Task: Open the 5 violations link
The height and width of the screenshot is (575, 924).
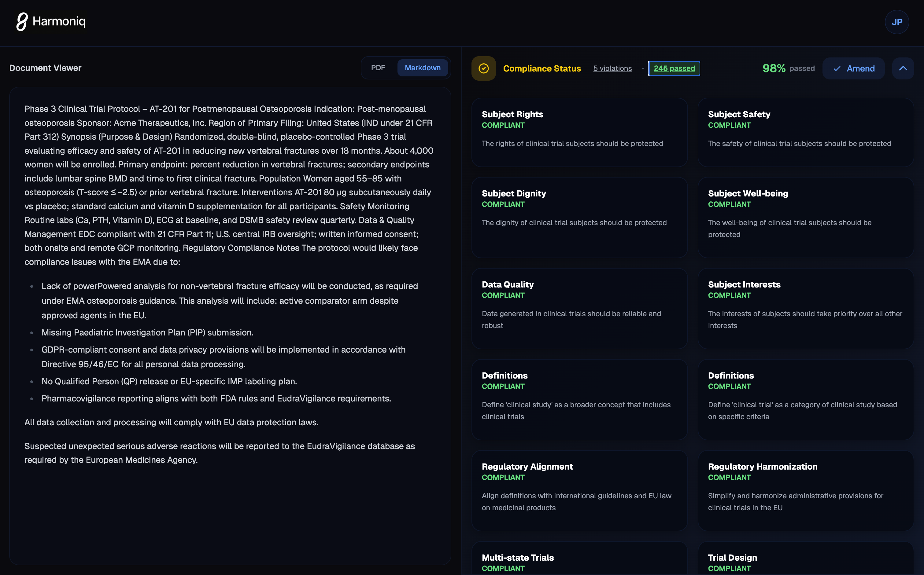Action: (x=612, y=68)
